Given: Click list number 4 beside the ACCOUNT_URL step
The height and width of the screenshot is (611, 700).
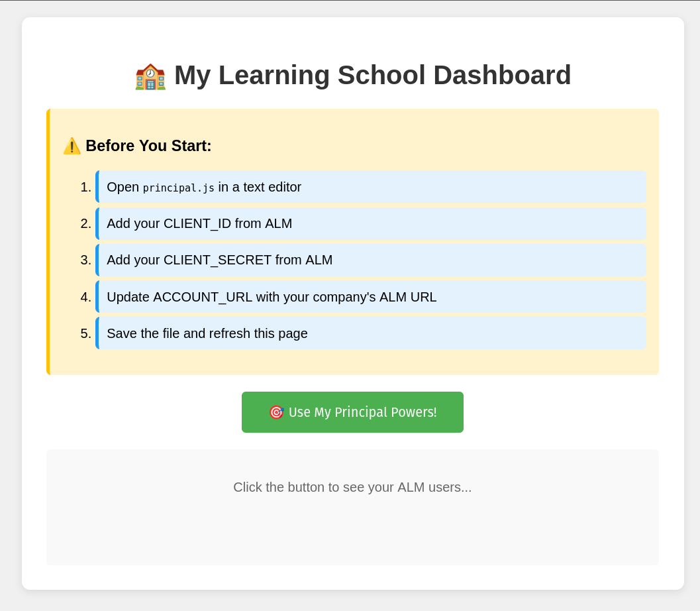Looking at the screenshot, I should 86,297.
